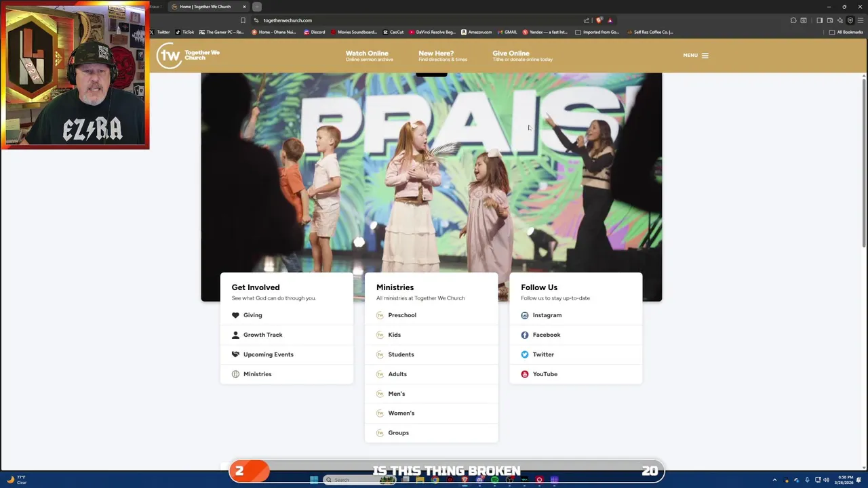Open the DaVinci Resolve bookmark
This screenshot has width=868, height=488.
point(432,32)
